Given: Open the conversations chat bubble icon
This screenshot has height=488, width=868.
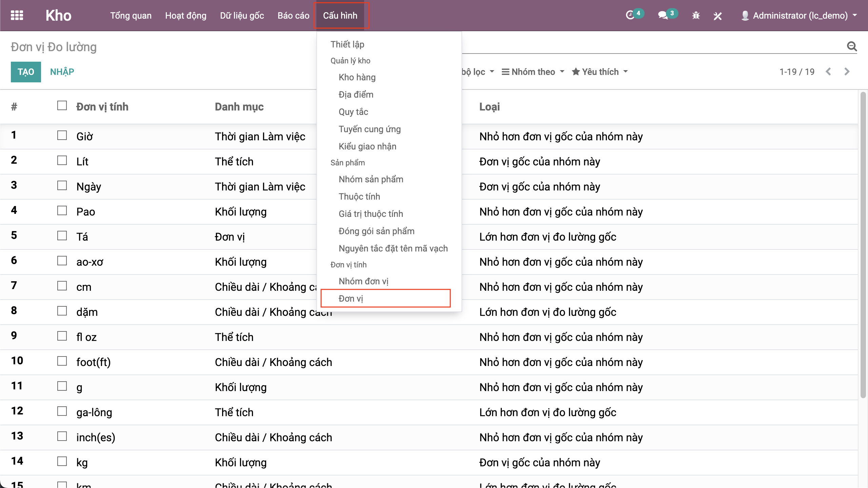Looking at the screenshot, I should (663, 16).
